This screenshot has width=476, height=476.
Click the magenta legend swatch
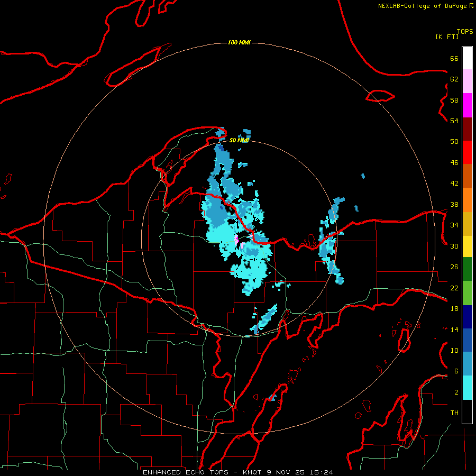[467, 105]
